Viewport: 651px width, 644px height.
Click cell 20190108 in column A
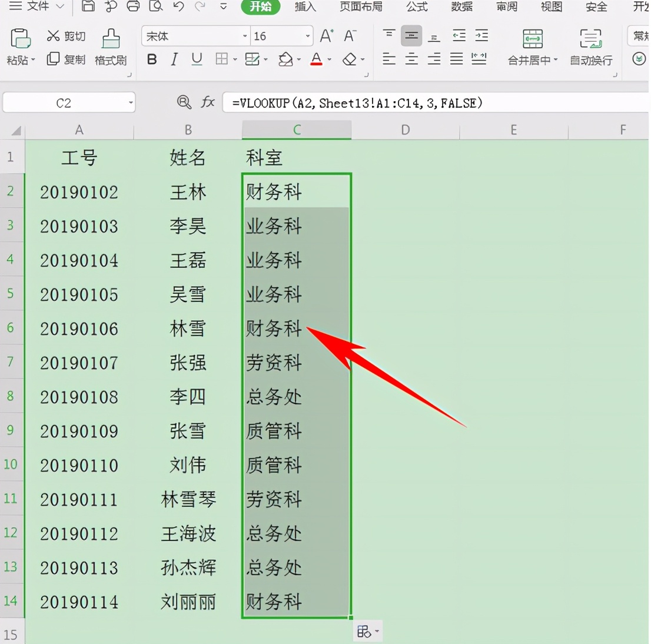coord(79,397)
